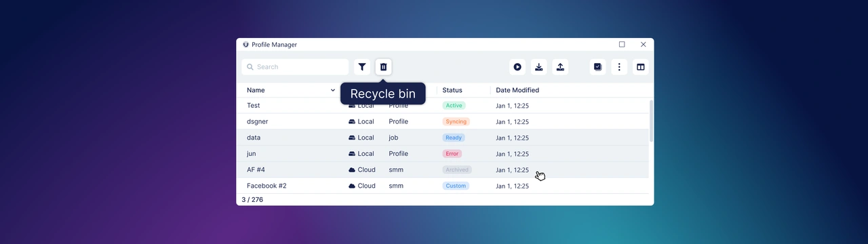The width and height of the screenshot is (868, 244).
Task: Close the Profile Manager window
Action: click(x=644, y=45)
